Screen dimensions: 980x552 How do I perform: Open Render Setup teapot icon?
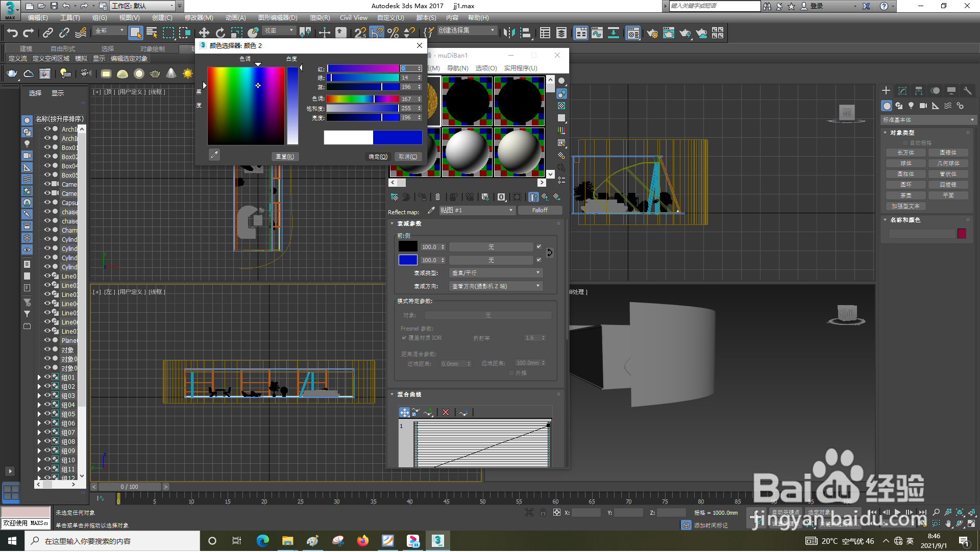652,33
